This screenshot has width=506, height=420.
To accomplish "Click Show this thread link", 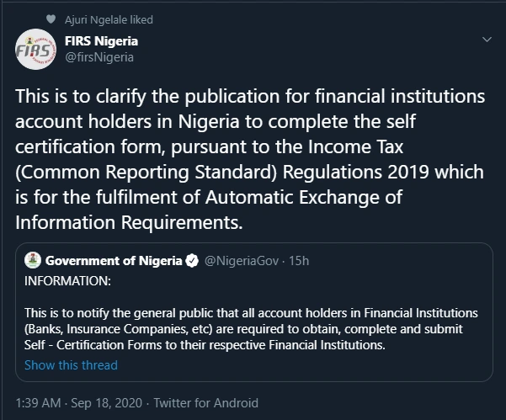I will click(71, 365).
